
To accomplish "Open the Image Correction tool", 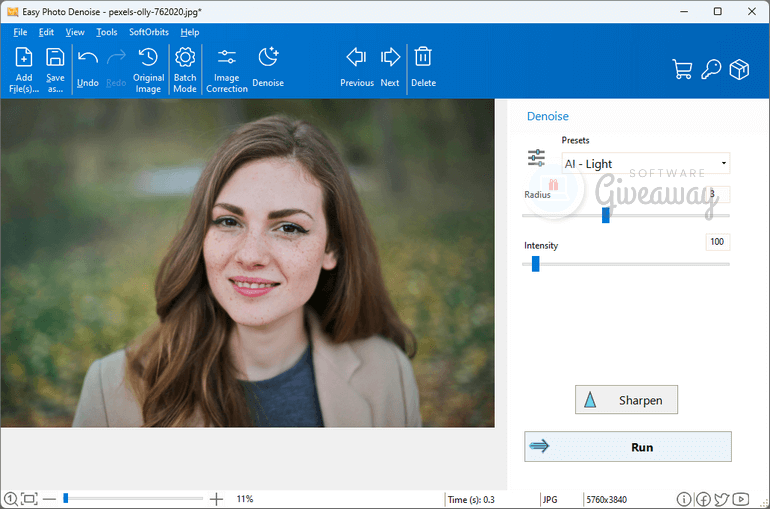I will [227, 70].
